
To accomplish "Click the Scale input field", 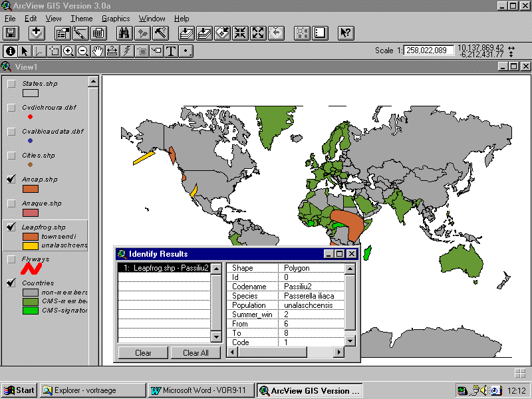I will [x=428, y=51].
